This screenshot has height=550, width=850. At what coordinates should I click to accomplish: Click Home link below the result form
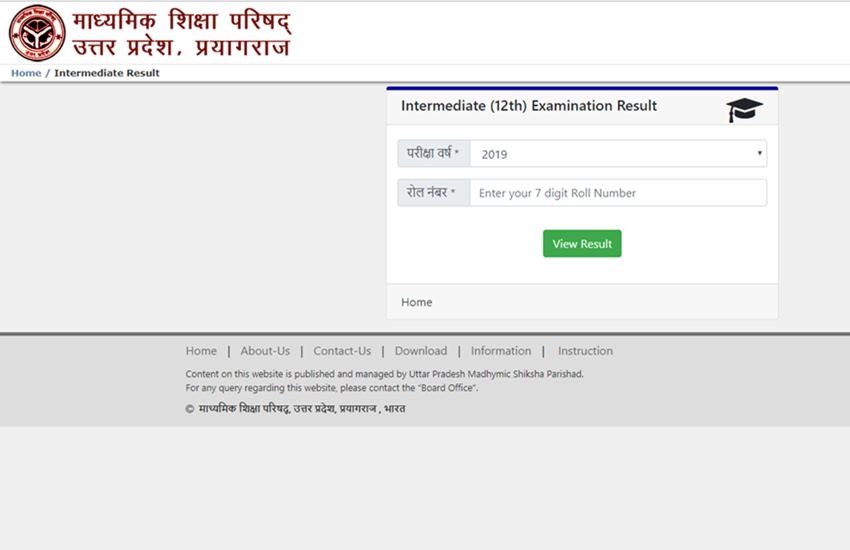(417, 302)
